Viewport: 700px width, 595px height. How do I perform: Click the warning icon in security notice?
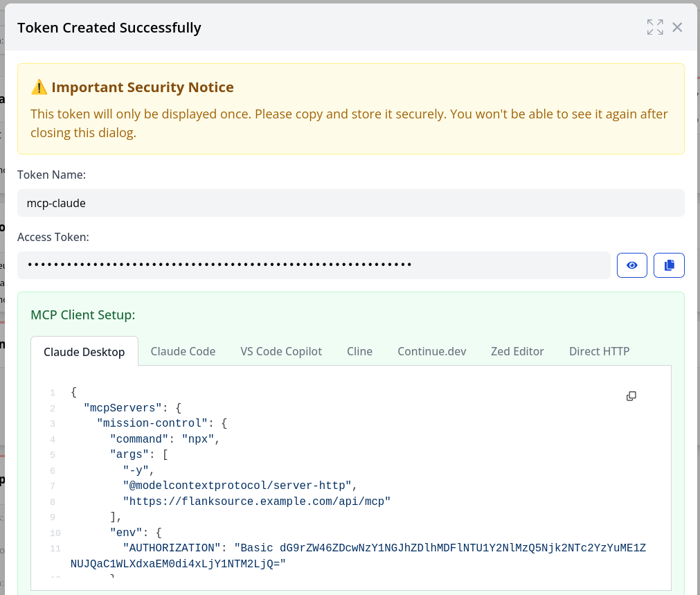39,87
